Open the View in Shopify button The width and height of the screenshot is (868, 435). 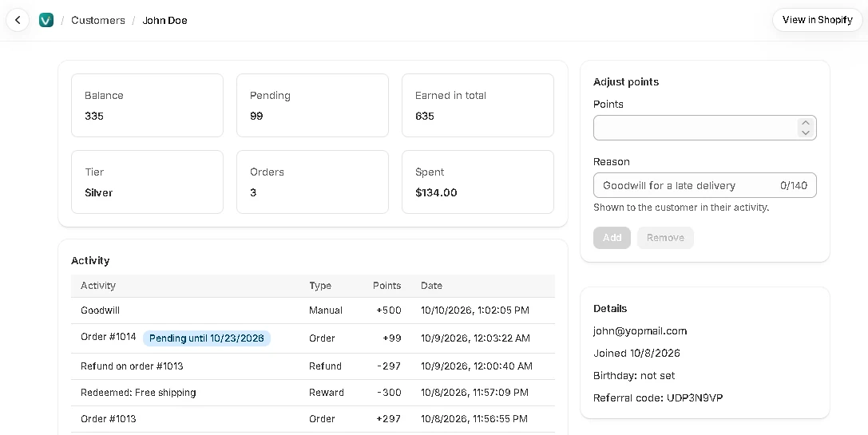[x=817, y=20]
